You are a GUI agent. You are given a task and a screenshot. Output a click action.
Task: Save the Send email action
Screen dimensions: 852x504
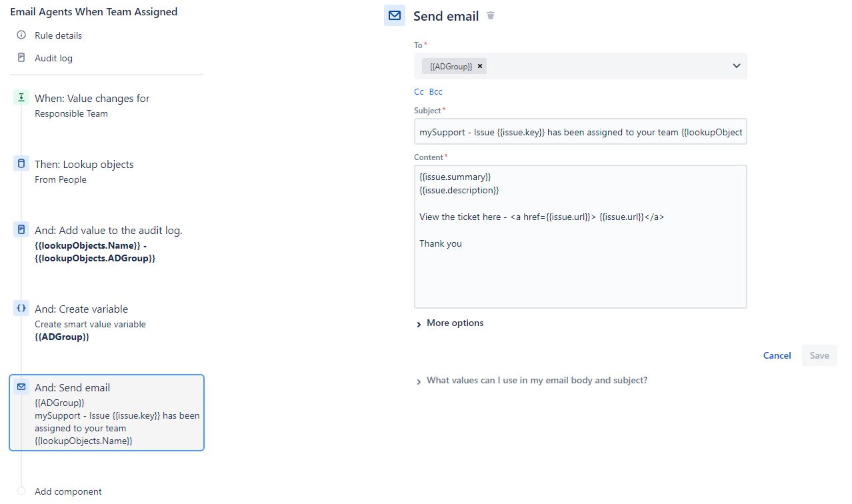[x=819, y=355]
